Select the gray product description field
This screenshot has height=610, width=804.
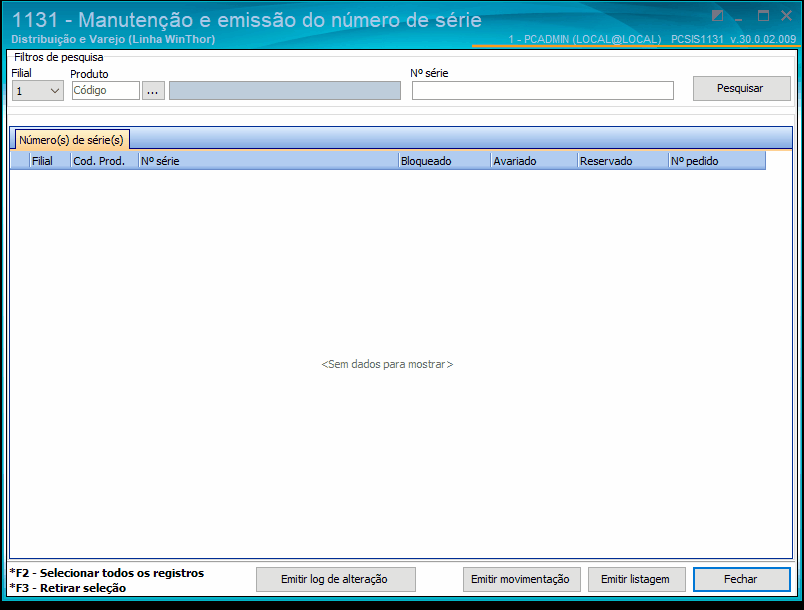coord(285,91)
